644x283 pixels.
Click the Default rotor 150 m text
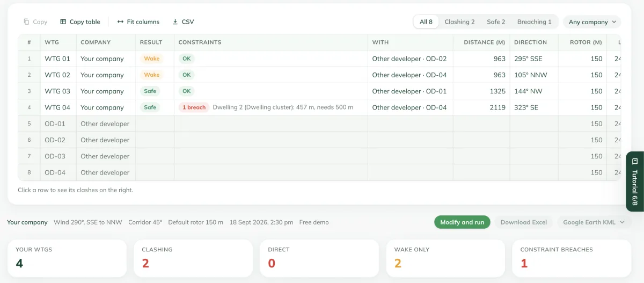click(x=195, y=222)
